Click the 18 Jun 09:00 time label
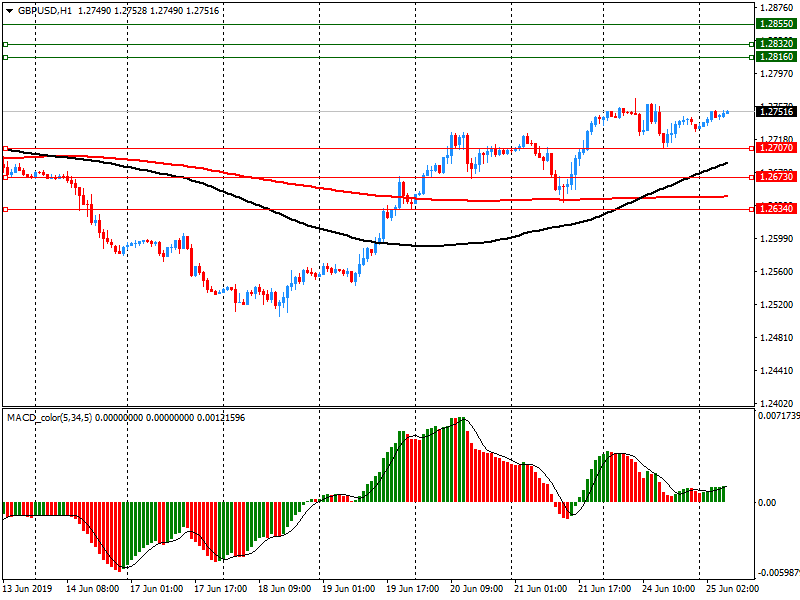The height and width of the screenshot is (600, 800). point(284,589)
